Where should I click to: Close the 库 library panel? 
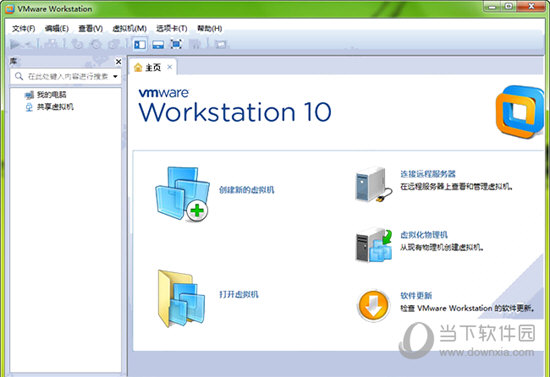(x=119, y=62)
